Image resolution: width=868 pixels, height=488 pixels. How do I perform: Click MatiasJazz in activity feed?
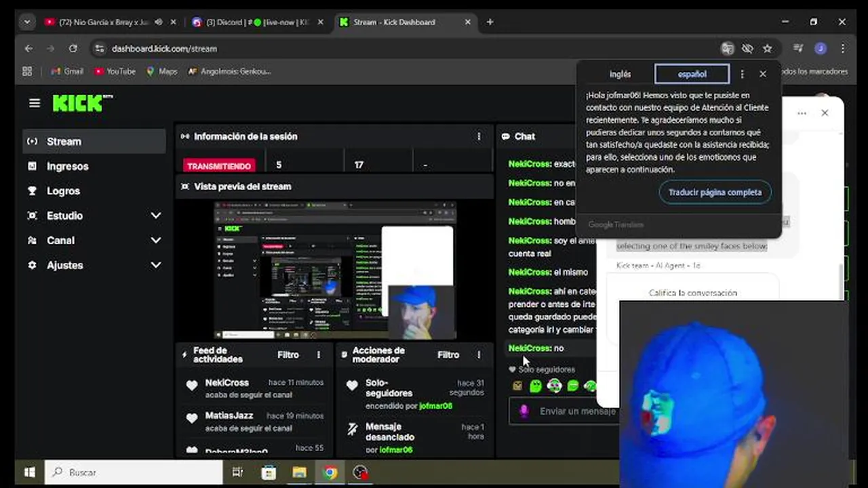[229, 415]
